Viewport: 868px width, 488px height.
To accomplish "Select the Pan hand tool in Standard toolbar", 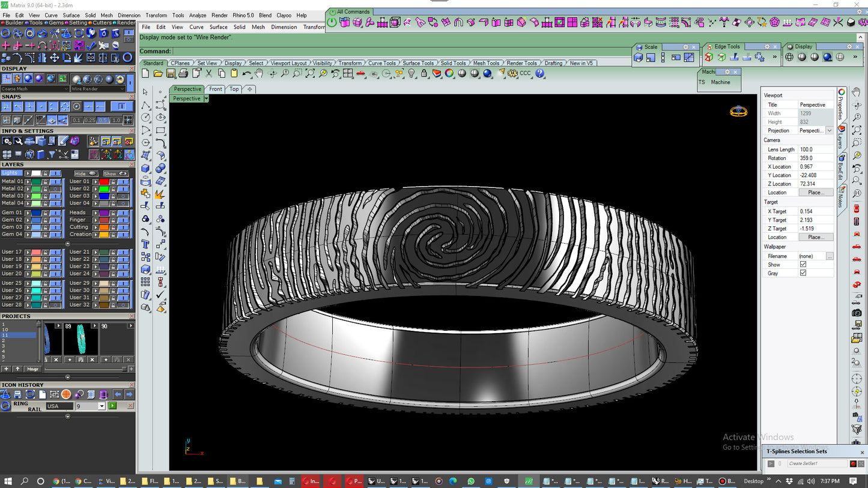I will coord(259,73).
